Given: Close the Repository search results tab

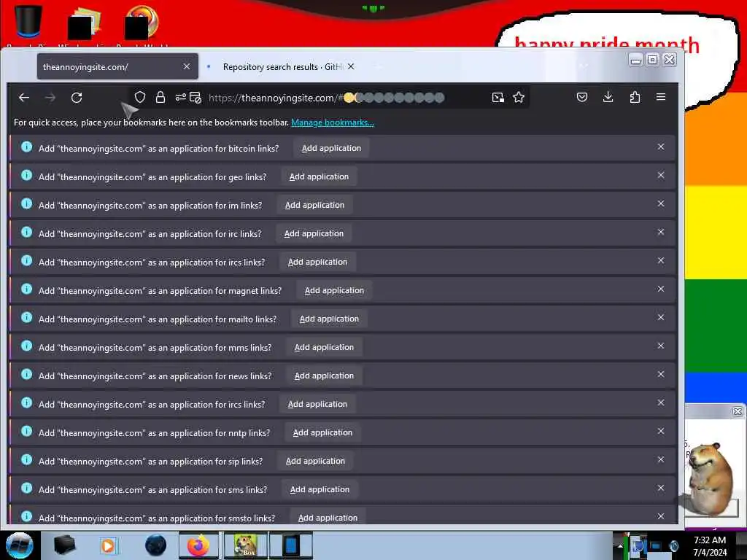Looking at the screenshot, I should [351, 66].
